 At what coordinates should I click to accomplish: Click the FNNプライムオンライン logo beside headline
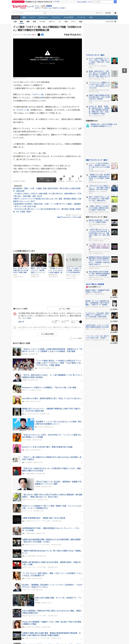coord(73,35)
